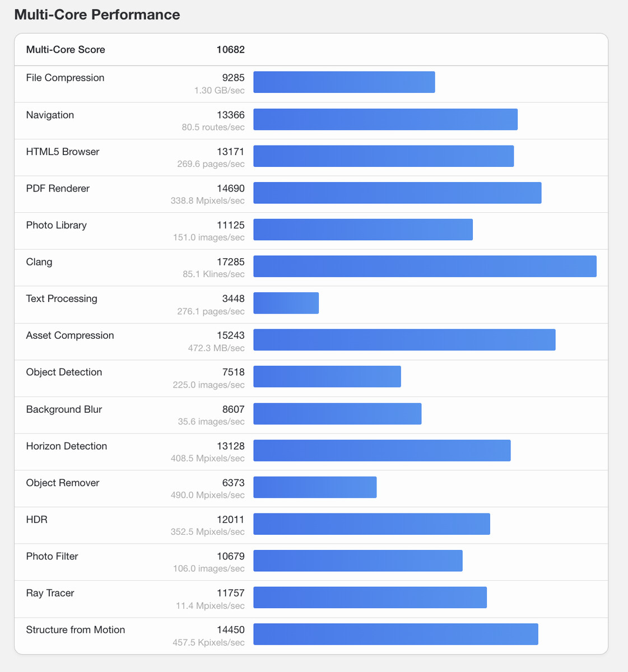This screenshot has height=672, width=628.
Task: Click the Multi-Core Score value 10682
Action: coord(230,49)
